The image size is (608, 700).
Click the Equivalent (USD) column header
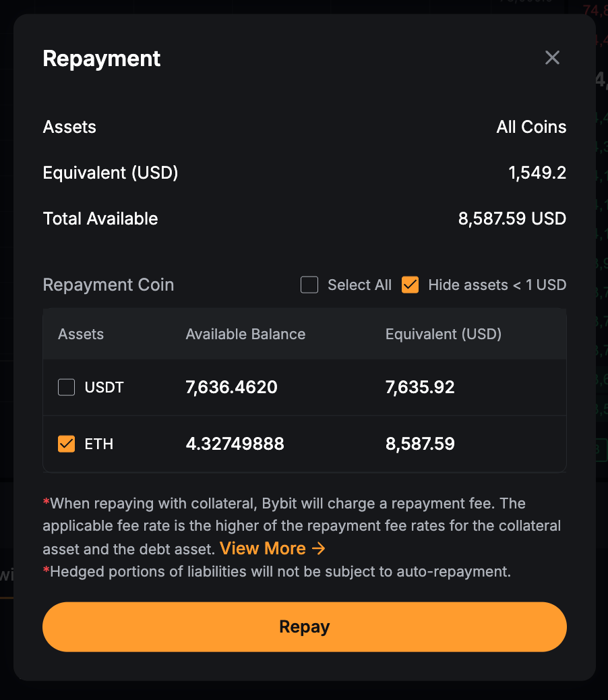click(x=443, y=334)
